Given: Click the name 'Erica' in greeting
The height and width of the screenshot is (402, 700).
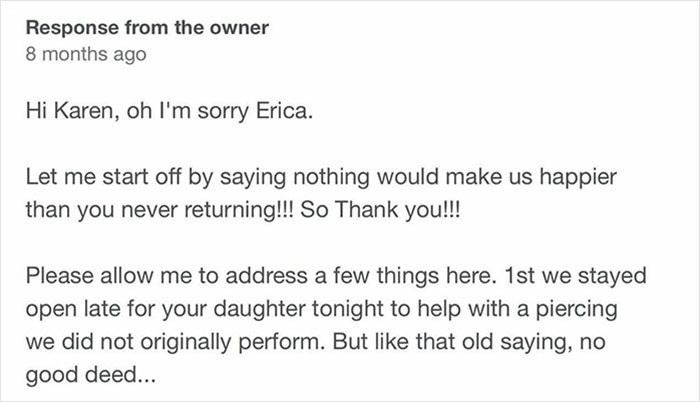Looking at the screenshot, I should 284,111.
